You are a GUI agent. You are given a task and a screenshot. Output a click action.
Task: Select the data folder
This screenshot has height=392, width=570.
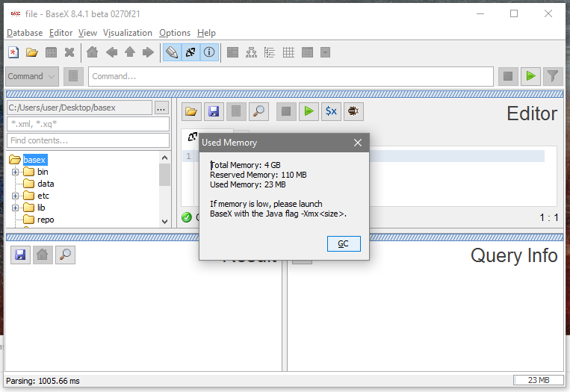point(46,184)
